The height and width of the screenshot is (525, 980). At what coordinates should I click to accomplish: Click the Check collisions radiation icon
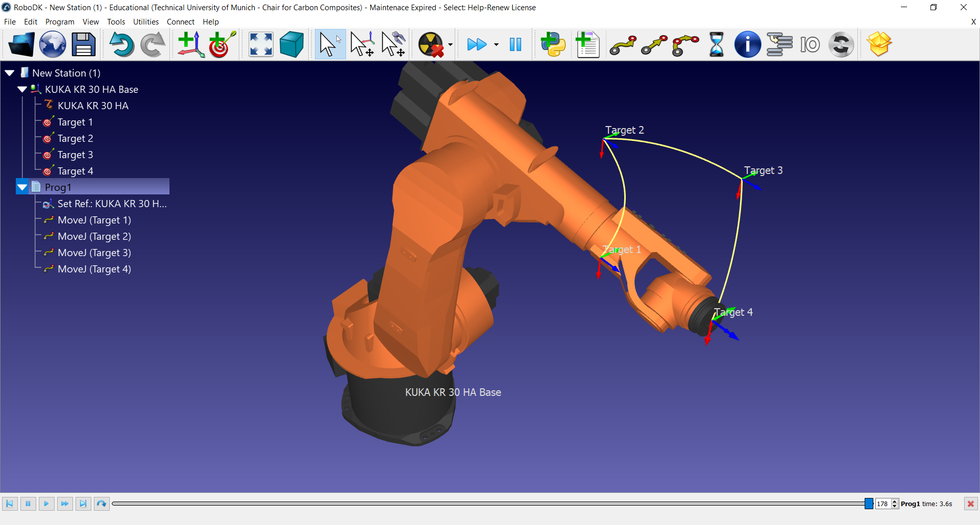[x=431, y=44]
